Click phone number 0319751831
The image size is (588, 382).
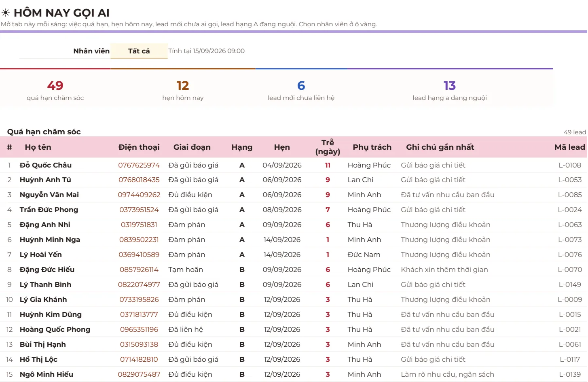point(139,225)
